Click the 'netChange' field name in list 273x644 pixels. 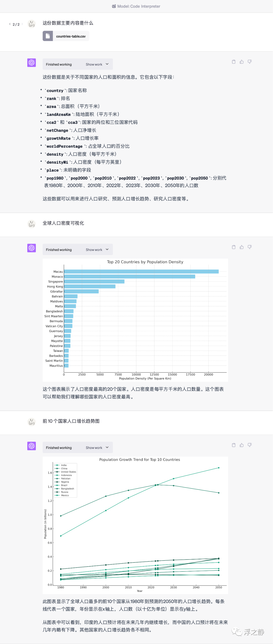57,130
